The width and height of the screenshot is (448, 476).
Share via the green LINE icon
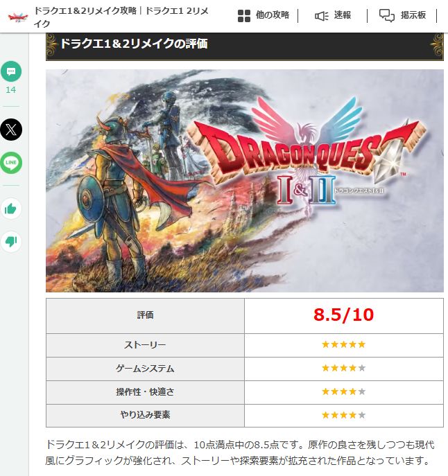coord(11,163)
